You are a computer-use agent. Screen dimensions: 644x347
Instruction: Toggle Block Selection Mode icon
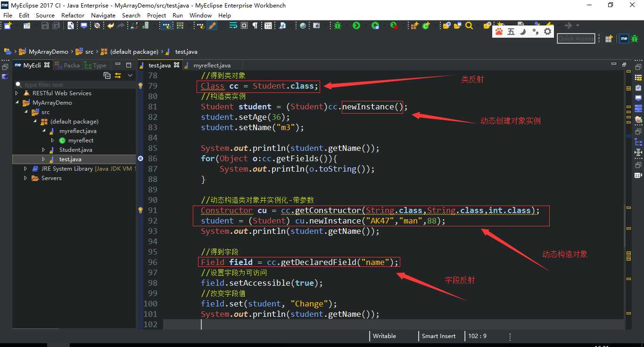click(x=244, y=26)
